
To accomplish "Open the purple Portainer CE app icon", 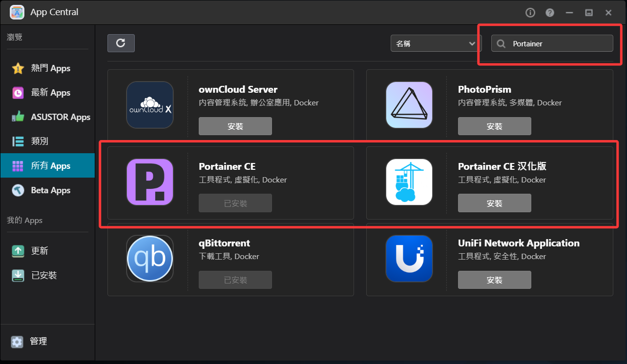I will (x=150, y=182).
